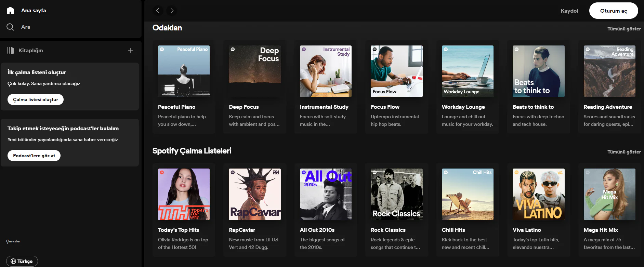
Task: Click the RapCaviar title text
Action: click(x=242, y=230)
